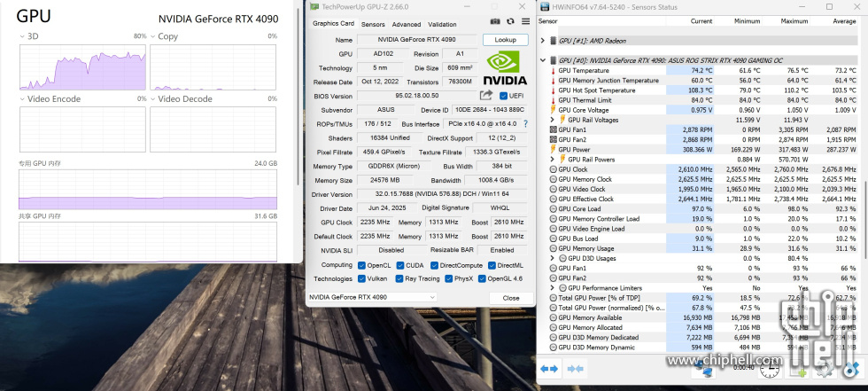Toggle the DirectML checkbox
The image size is (868, 391).
tap(492, 265)
